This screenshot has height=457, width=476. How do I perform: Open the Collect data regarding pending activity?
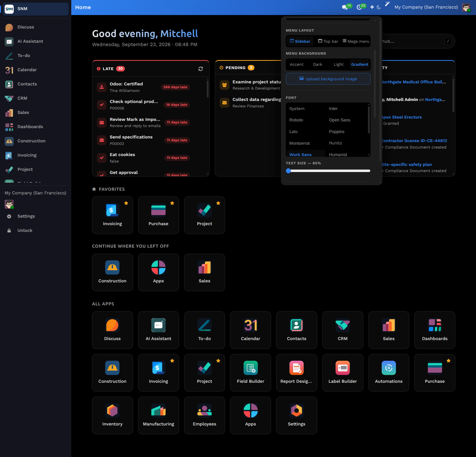250,103
